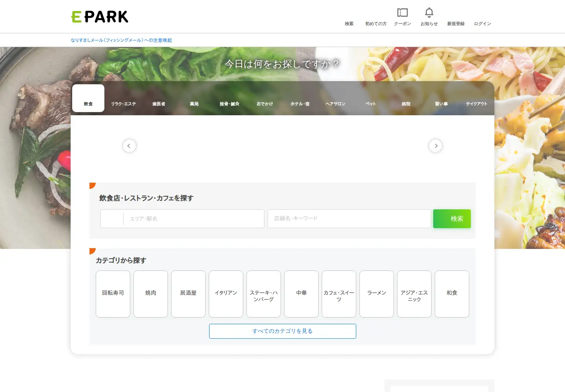Click the green 検索 search button
This screenshot has width=565, height=392.
tap(452, 219)
